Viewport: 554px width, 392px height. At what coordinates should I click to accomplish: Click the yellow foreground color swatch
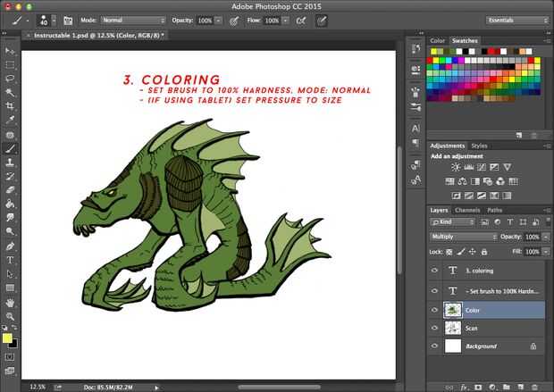click(8, 338)
